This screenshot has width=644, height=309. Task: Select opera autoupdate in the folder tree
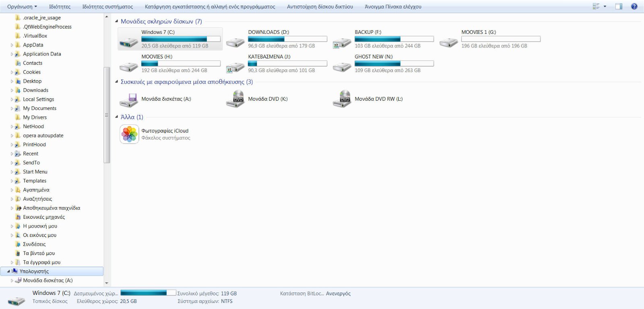[43, 135]
